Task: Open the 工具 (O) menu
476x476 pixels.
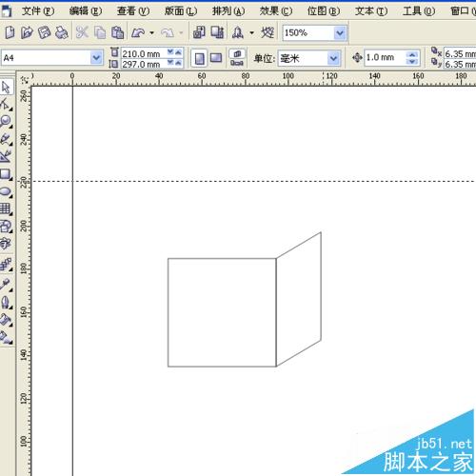Action: coord(419,11)
